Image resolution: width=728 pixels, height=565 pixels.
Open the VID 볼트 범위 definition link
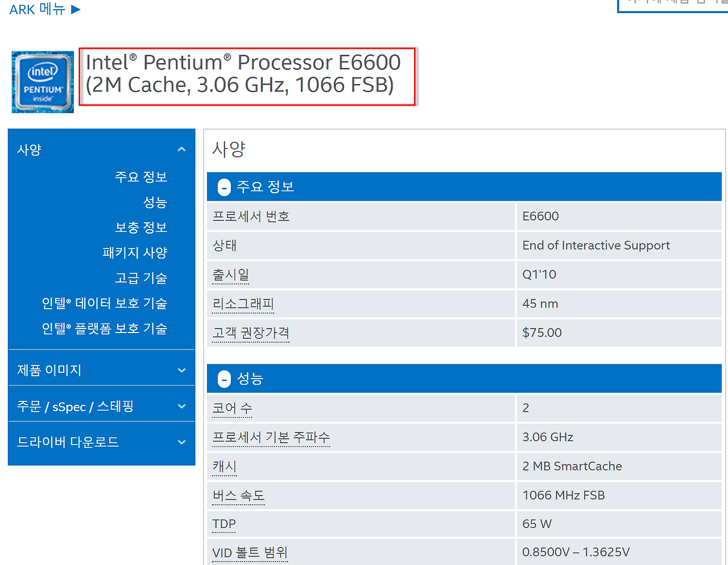250,552
